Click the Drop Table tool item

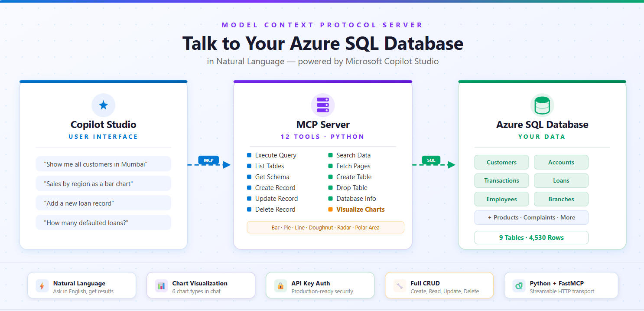pos(351,188)
